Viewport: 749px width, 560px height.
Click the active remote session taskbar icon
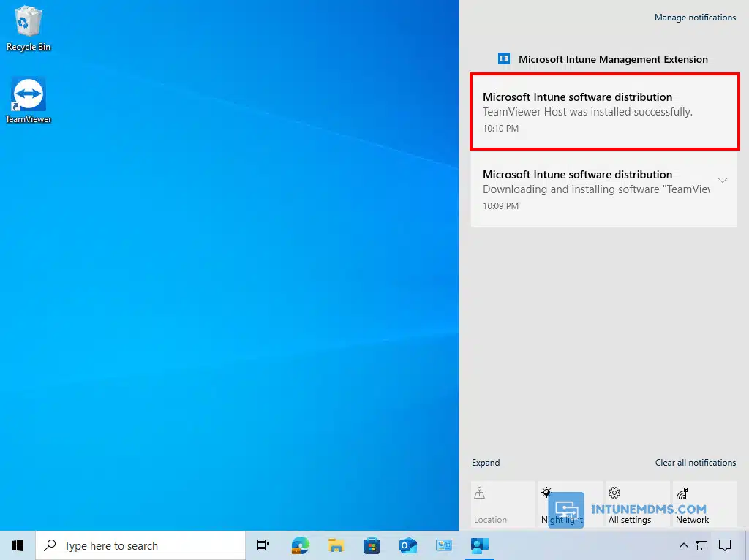tap(480, 545)
